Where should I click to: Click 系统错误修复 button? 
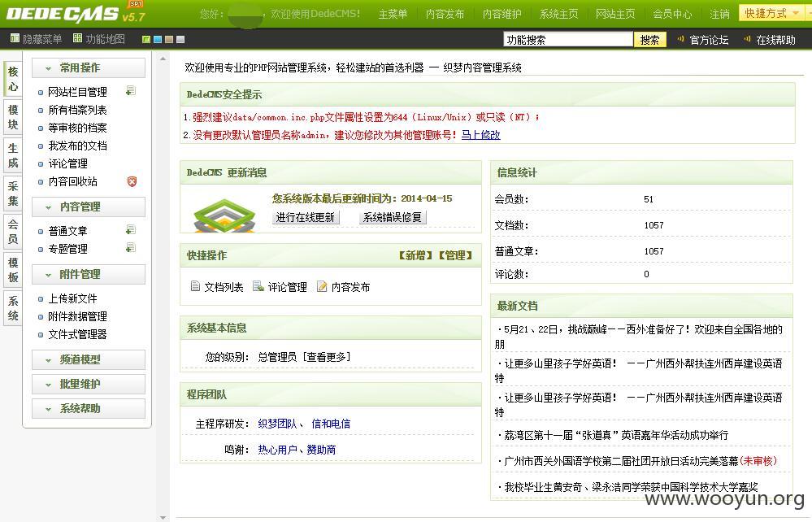[393, 218]
